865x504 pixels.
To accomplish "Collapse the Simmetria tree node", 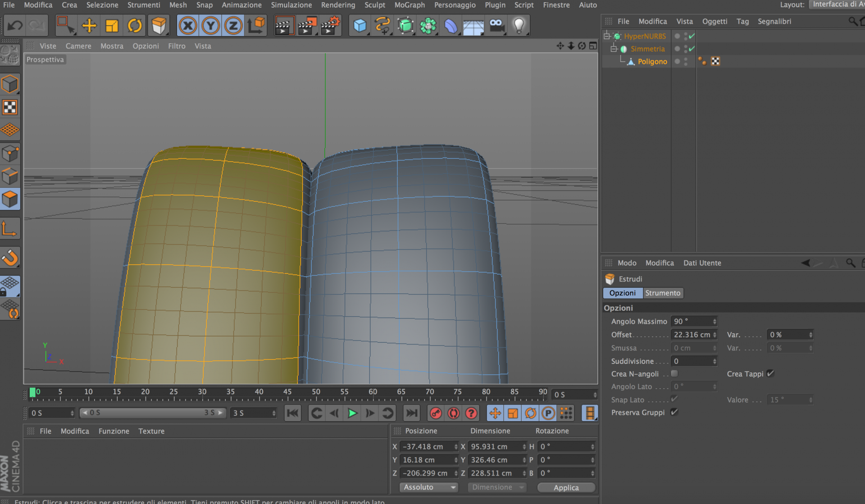I will pos(614,49).
